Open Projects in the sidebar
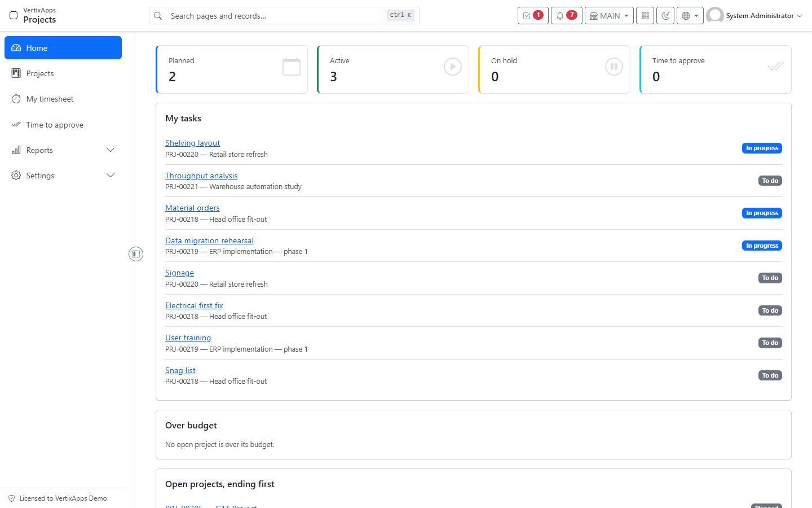The width and height of the screenshot is (812, 508). [x=63, y=73]
